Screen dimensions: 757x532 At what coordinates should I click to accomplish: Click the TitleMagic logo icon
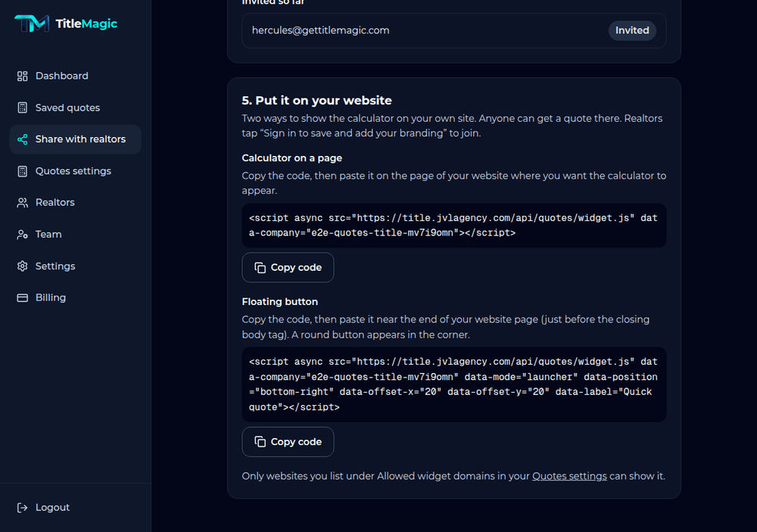pos(32,23)
